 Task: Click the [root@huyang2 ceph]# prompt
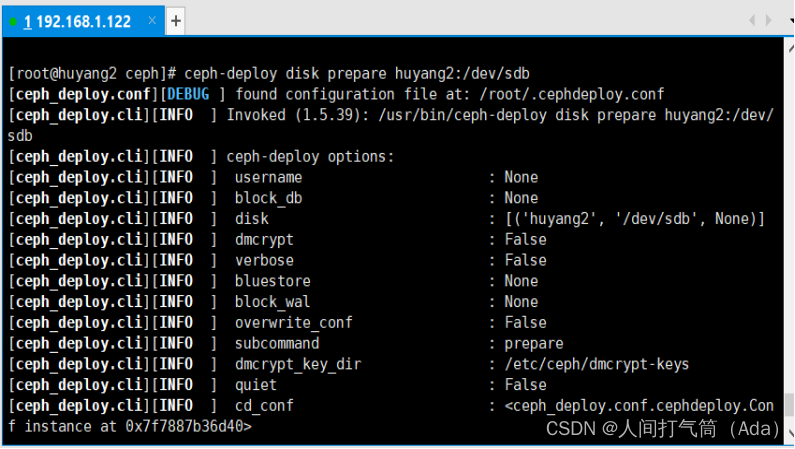[x=92, y=74]
